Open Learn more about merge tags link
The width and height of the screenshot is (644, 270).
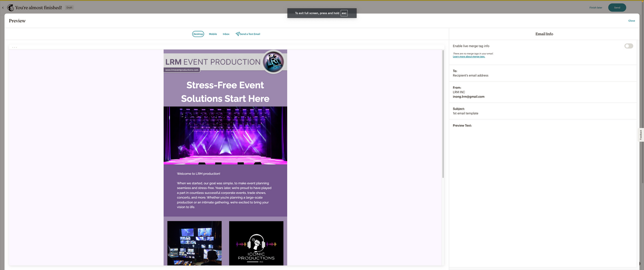[x=469, y=57]
